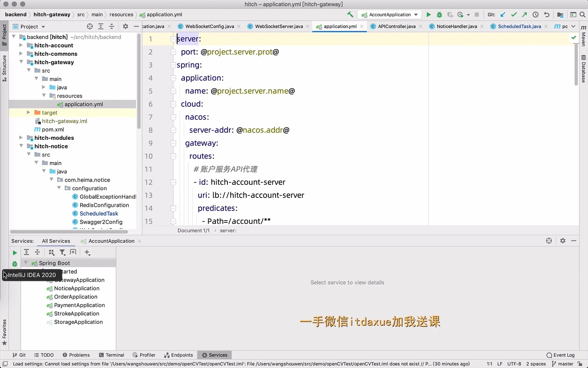Open the Structure tool window
This screenshot has height=368, width=588.
(4, 68)
